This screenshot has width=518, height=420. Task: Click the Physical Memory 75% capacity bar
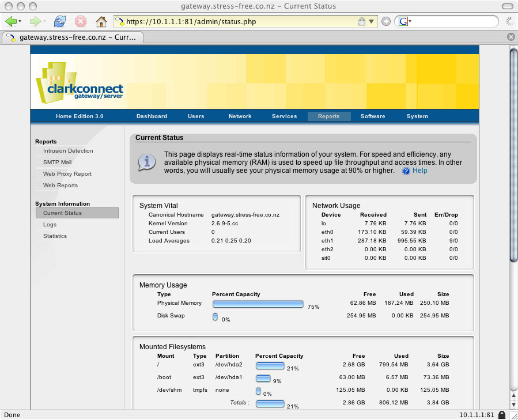(x=258, y=304)
